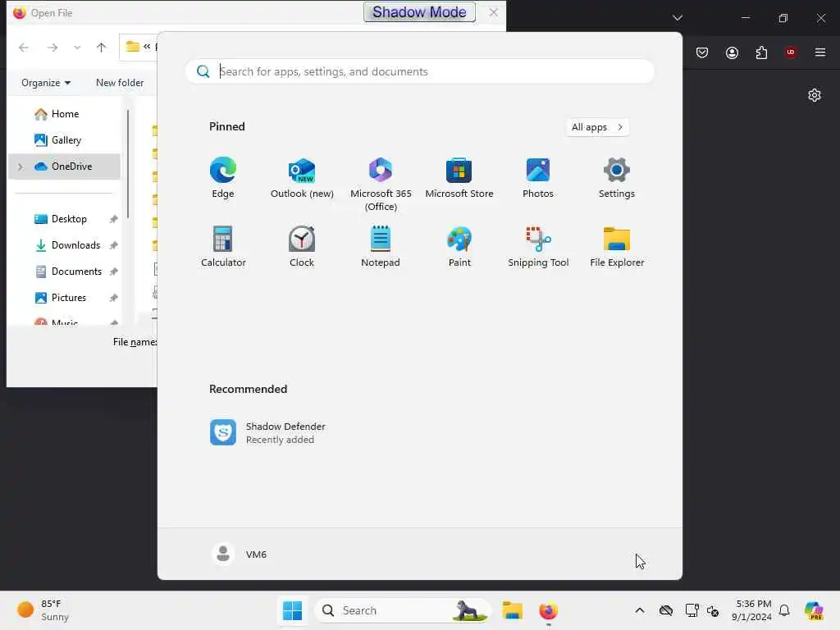Viewport: 840px width, 630px height.
Task: Select Downloads in the navigation pane
Action: tap(64, 244)
